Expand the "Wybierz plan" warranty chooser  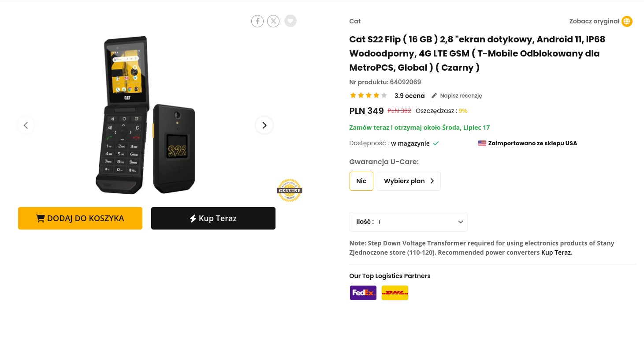click(x=409, y=181)
